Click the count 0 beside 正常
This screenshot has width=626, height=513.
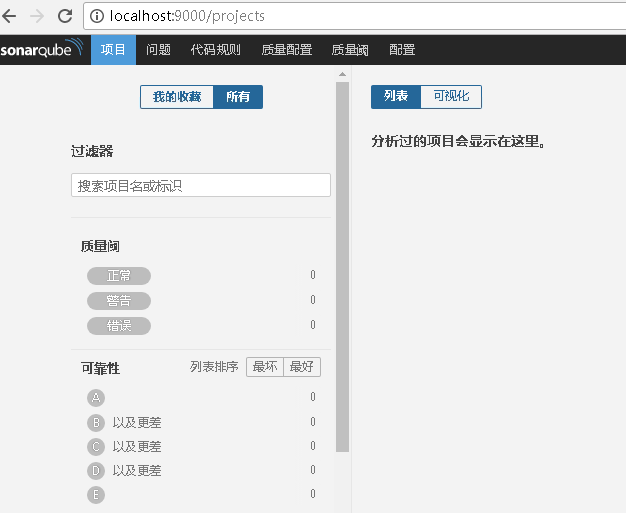tap(313, 275)
